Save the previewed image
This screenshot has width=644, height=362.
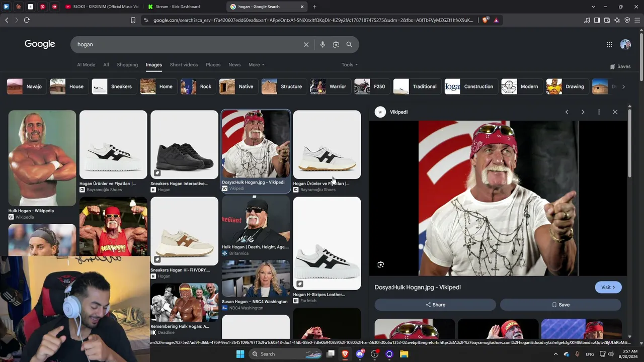pyautogui.click(x=560, y=305)
